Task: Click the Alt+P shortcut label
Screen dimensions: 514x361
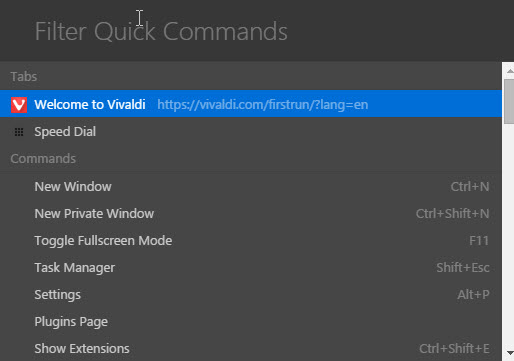Action: 473,295
